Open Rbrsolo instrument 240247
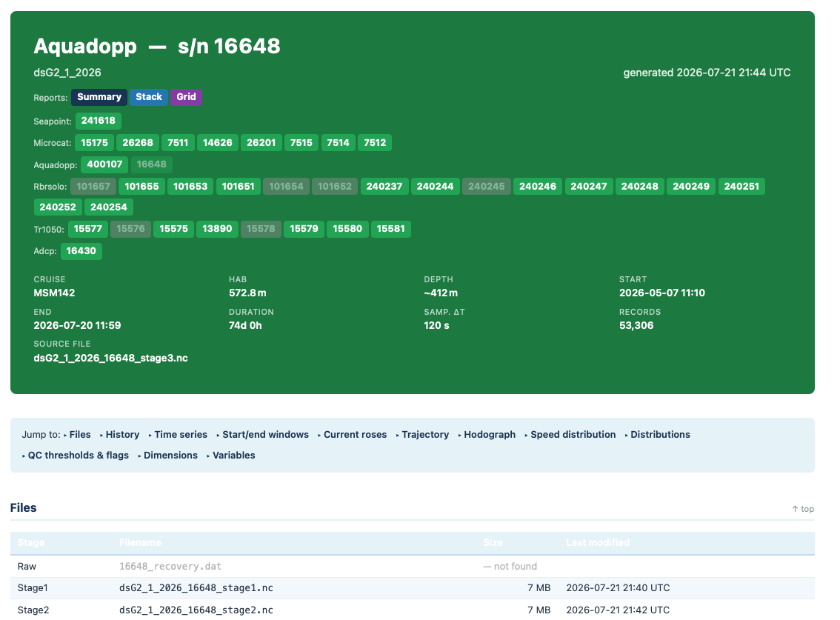This screenshot has width=840, height=620. 589,187
